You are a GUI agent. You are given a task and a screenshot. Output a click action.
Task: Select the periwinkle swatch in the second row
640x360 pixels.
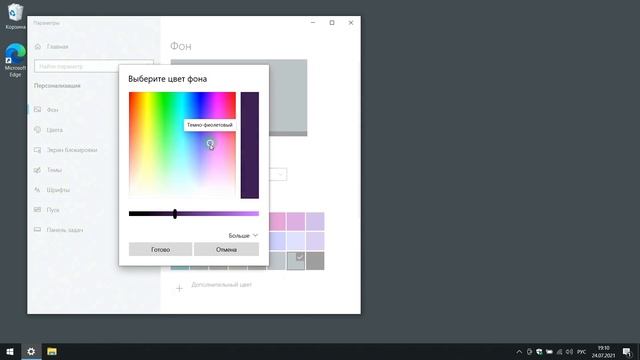[277, 241]
